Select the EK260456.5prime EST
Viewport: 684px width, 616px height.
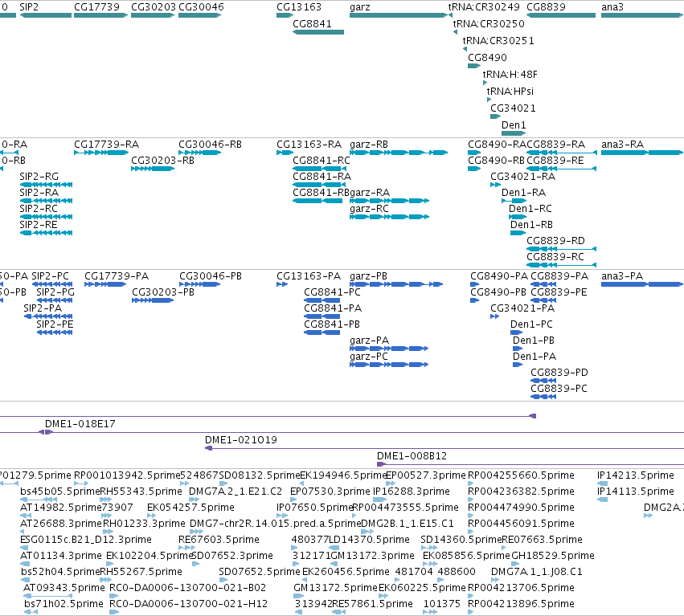click(x=304, y=579)
